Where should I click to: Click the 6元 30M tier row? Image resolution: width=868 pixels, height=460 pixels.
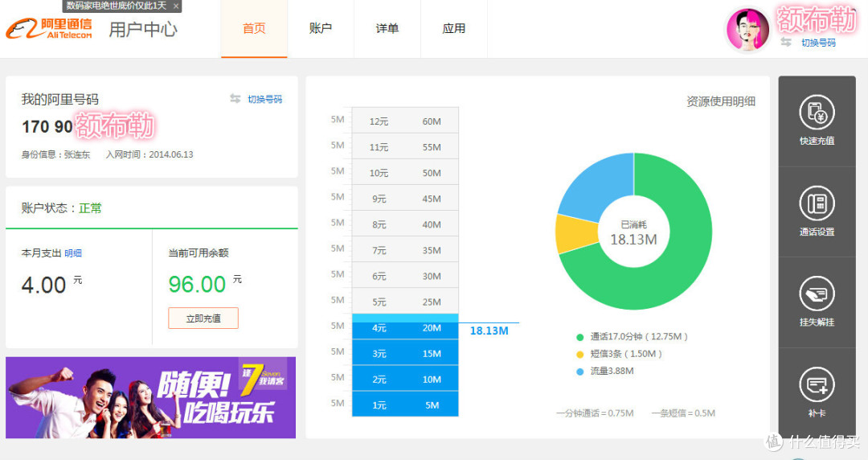coord(405,276)
